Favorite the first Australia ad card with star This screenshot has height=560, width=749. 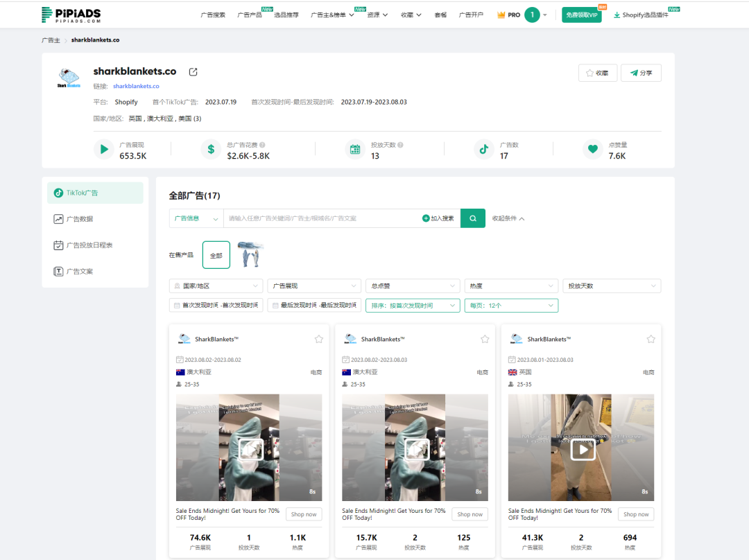318,339
